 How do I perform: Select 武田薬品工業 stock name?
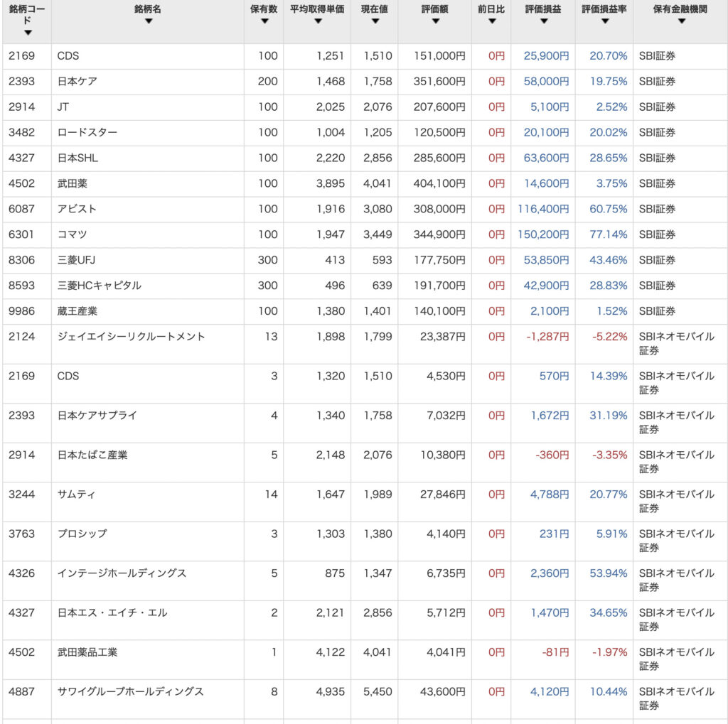87,652
